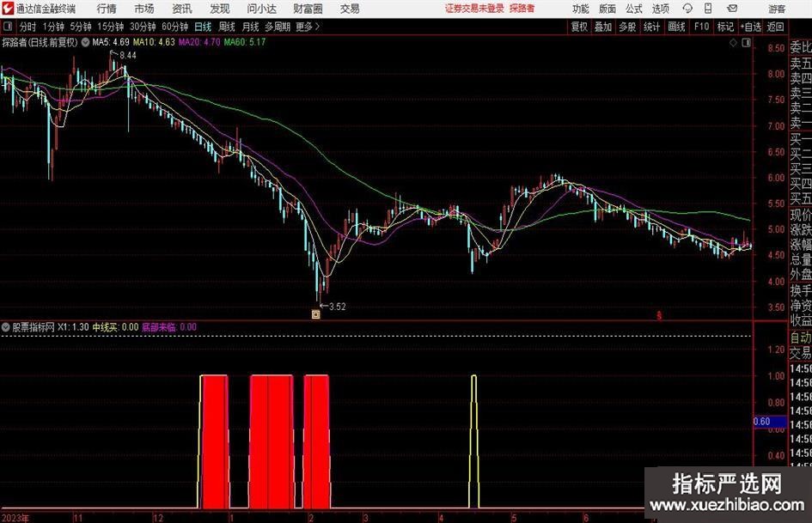Click the 通达信 red logo icon
The width and height of the screenshot is (812, 523).
pos(8,9)
